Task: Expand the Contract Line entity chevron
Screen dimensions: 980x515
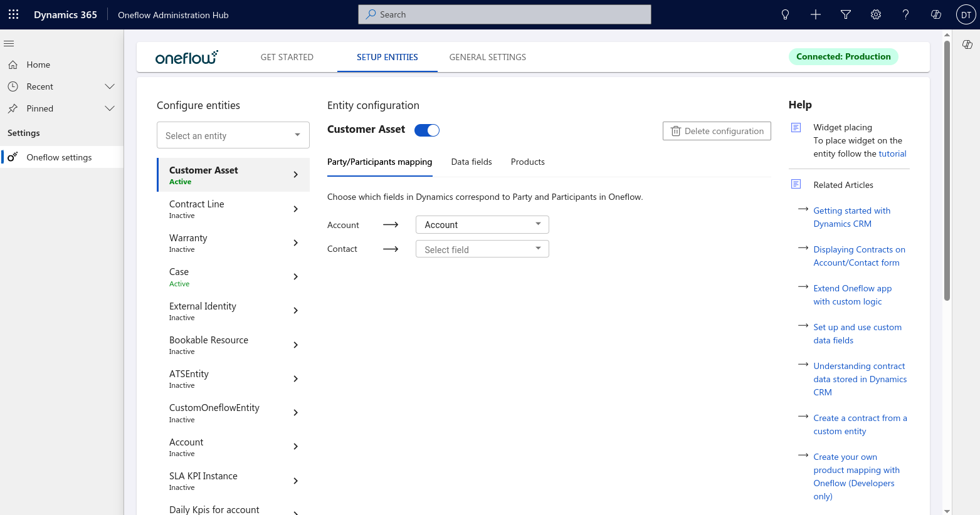Action: tap(296, 209)
